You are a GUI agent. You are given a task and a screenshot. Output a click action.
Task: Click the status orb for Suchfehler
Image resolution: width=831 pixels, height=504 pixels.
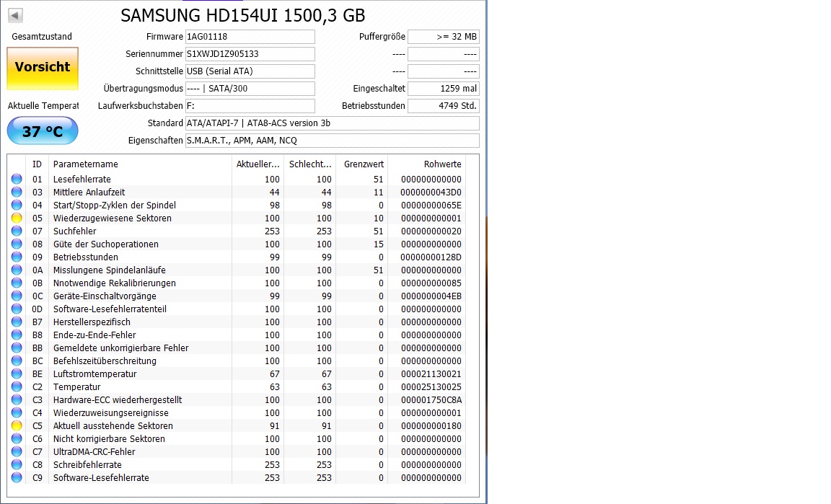17,231
